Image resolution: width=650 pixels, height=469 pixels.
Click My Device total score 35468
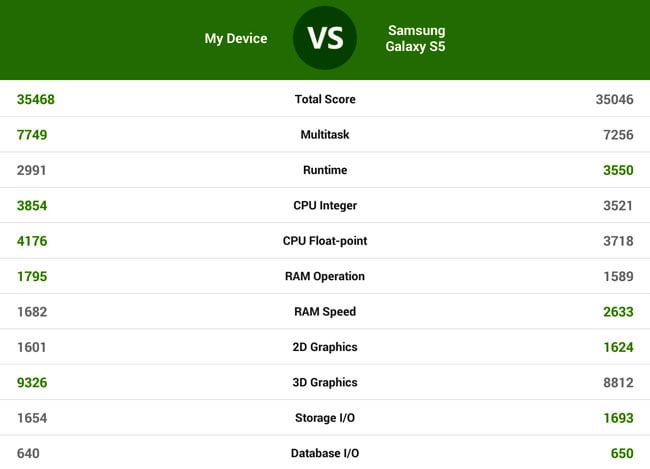[x=36, y=100]
